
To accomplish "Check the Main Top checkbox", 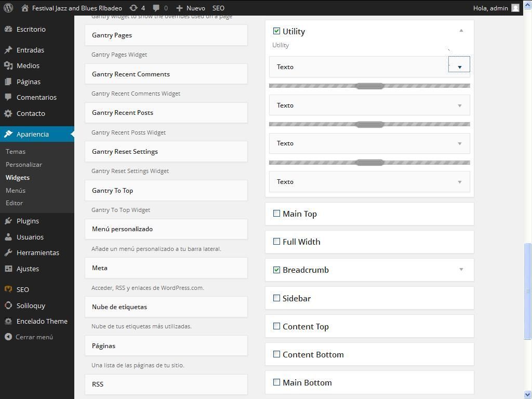I will [x=276, y=214].
